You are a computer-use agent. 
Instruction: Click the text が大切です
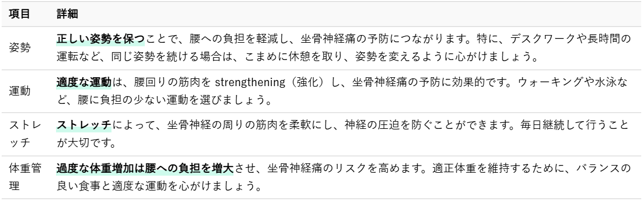[84, 142]
